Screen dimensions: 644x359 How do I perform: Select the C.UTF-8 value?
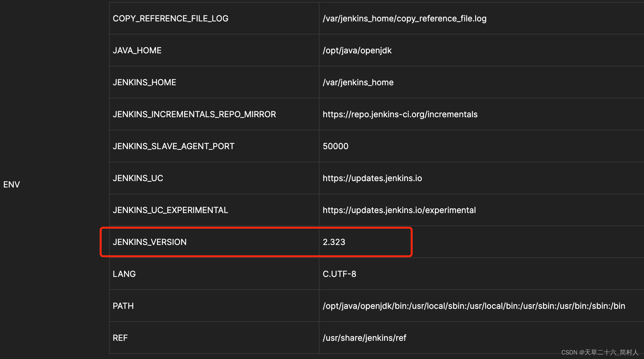click(x=339, y=274)
